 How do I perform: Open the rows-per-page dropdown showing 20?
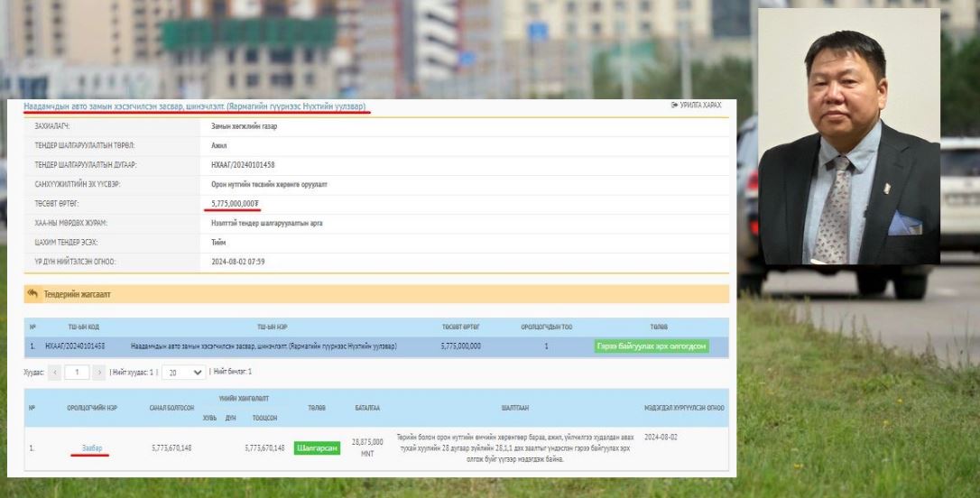(x=184, y=372)
